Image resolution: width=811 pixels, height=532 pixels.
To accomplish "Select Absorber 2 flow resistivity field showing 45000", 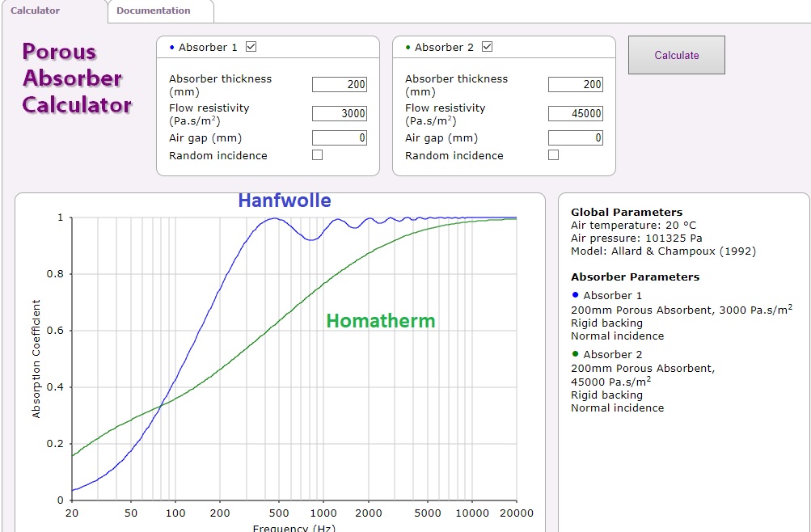I will click(575, 113).
